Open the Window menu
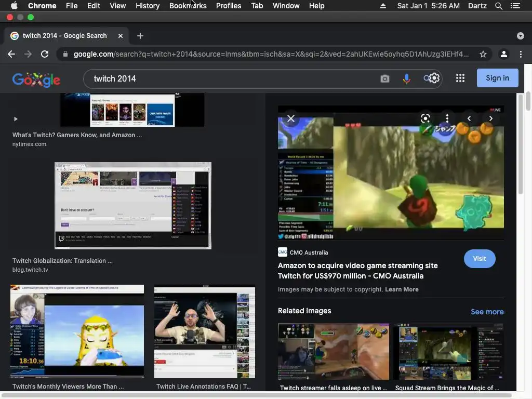 286,6
